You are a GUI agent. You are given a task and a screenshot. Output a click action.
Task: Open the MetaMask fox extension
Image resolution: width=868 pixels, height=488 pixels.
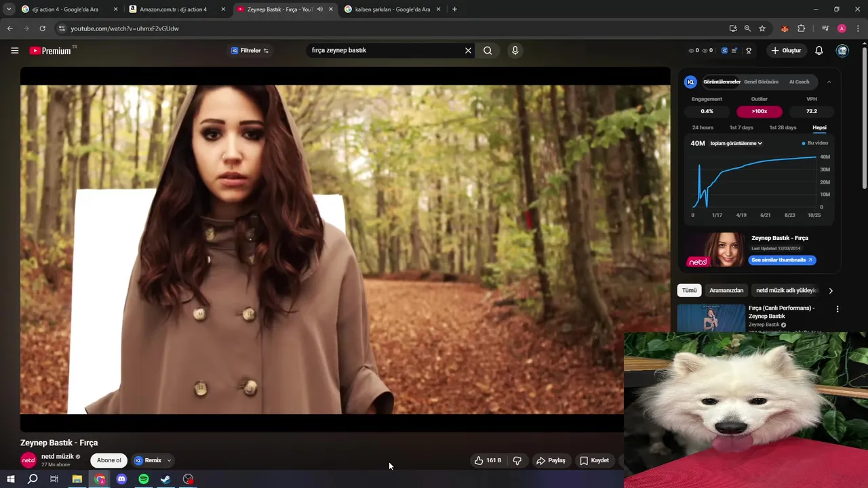click(785, 28)
